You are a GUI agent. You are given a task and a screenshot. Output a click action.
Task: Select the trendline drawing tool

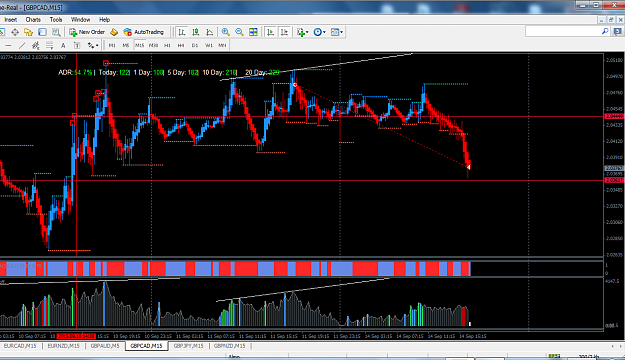(22, 45)
